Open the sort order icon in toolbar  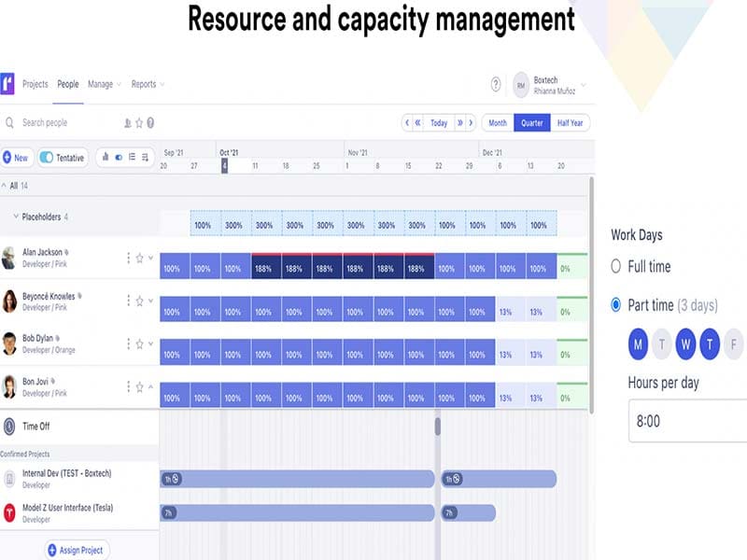tap(145, 157)
